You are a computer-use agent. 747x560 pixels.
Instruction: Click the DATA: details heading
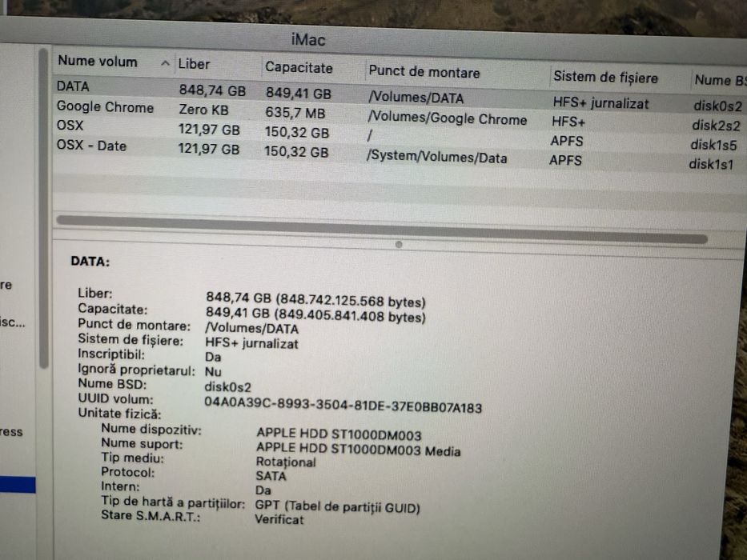(x=90, y=262)
